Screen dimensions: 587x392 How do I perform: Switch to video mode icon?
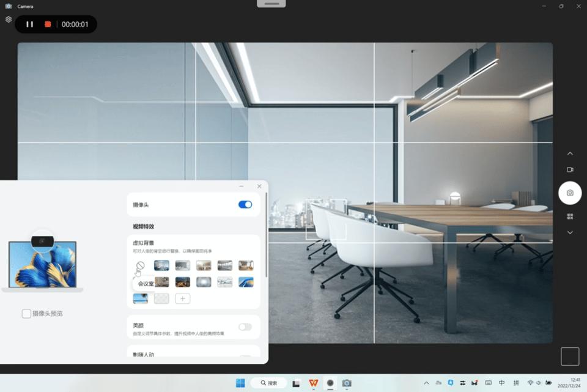tap(570, 169)
